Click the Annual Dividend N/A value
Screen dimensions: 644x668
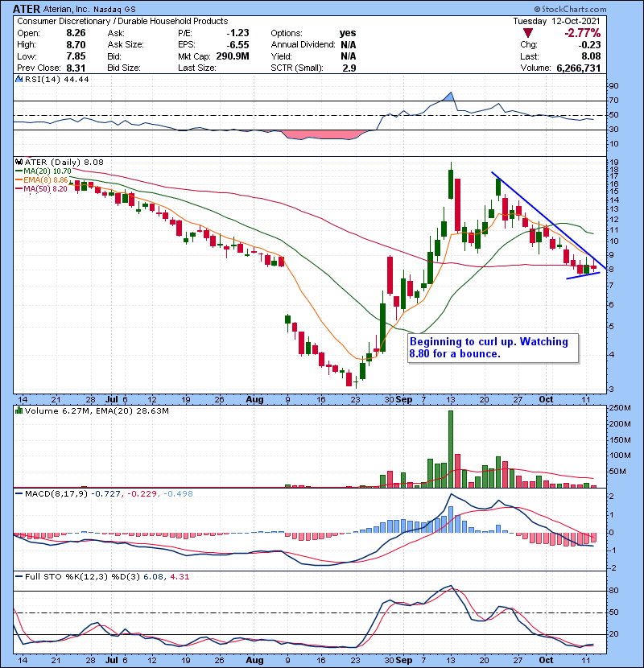(x=349, y=45)
